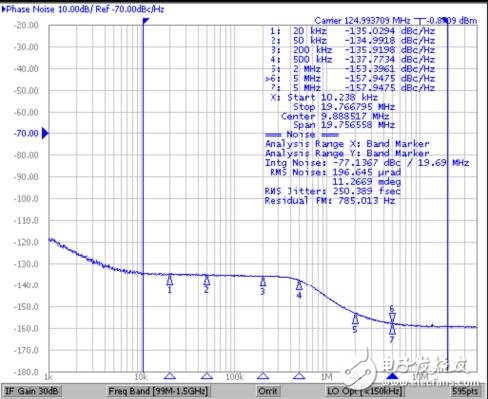Click marker 5 triangle at 2 MHz

355,319
